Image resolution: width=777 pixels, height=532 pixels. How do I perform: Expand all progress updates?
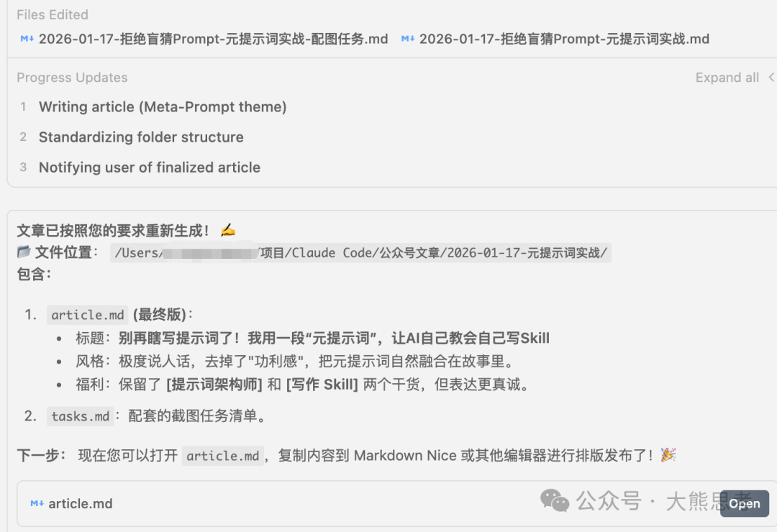pos(727,77)
